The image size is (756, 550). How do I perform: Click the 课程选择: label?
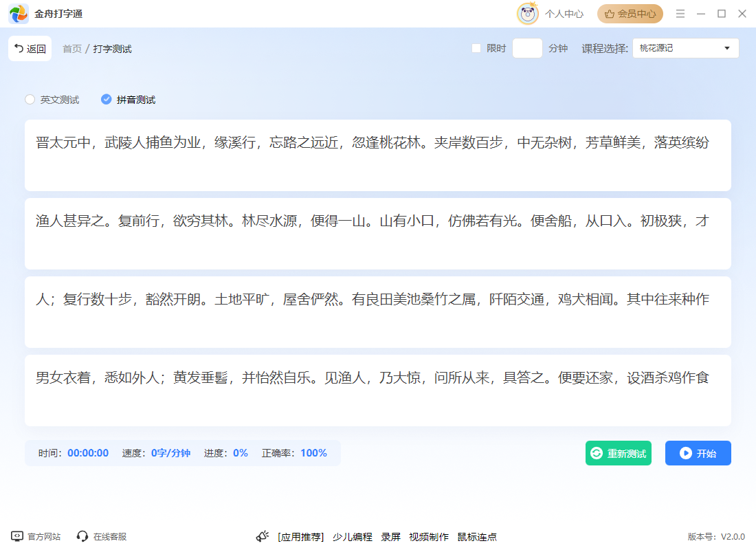[x=605, y=48]
